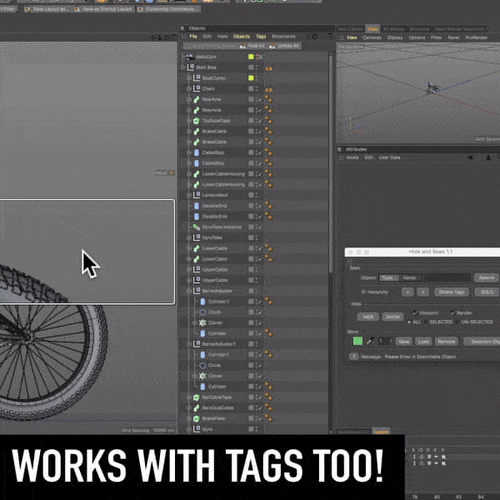500x500 pixels.
Task: Click the HIDE button
Action: [x=368, y=317]
